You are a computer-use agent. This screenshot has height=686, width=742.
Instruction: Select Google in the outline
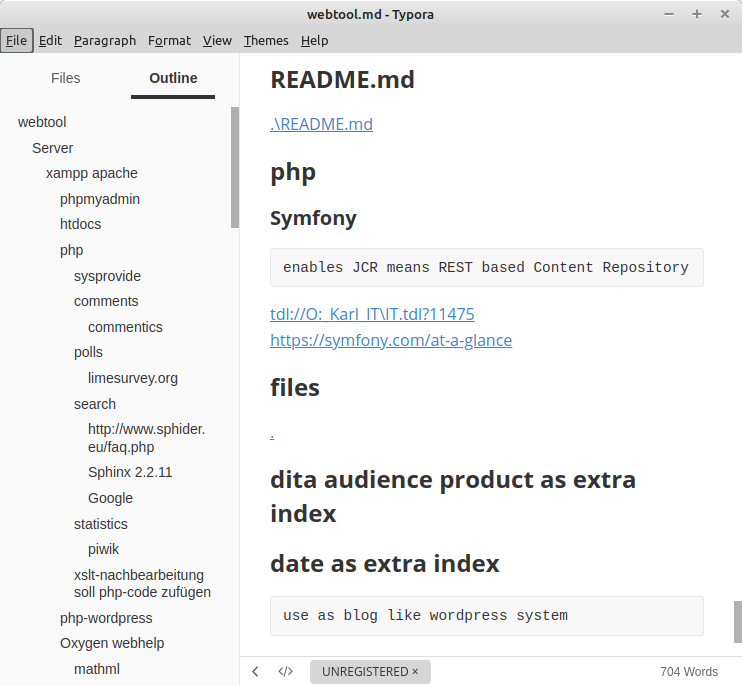coord(110,498)
